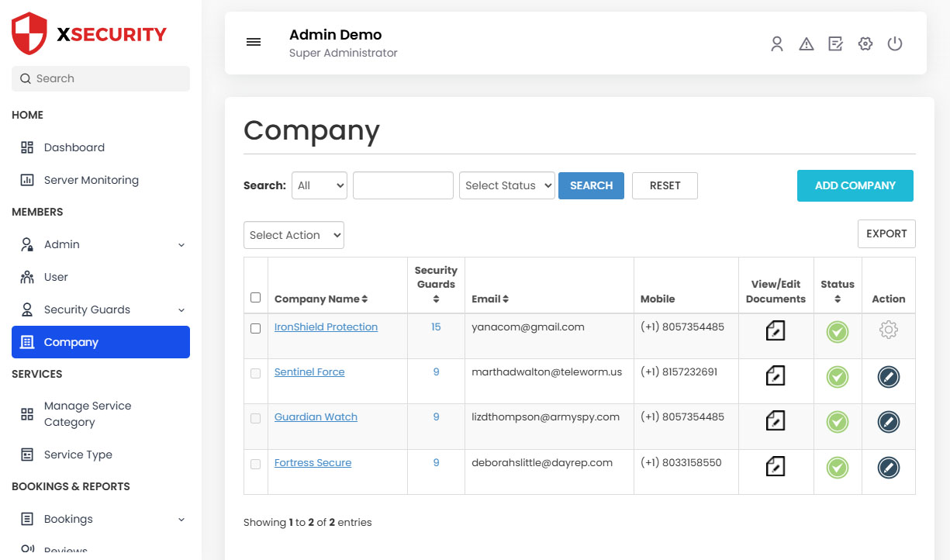Click green status icon for Fortress Secure

tap(837, 468)
